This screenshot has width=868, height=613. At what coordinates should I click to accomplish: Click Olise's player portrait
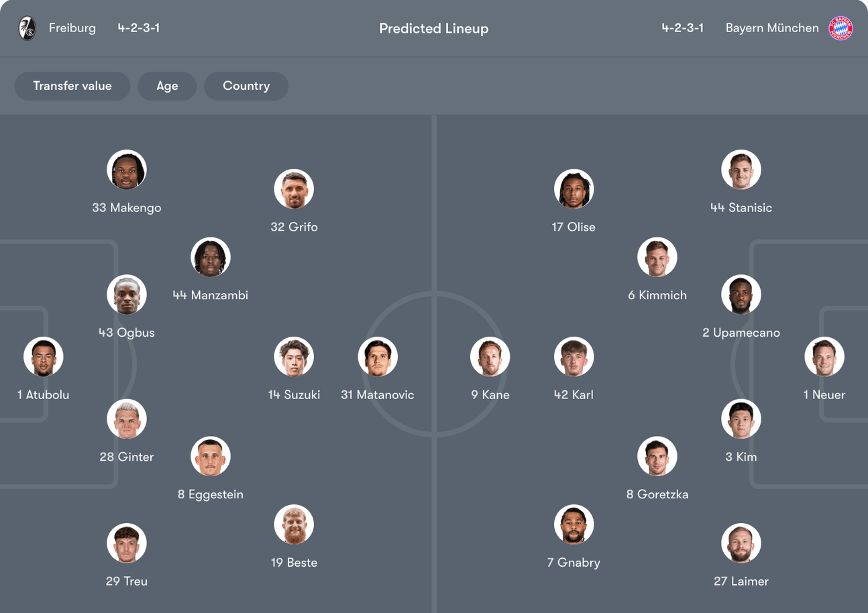pyautogui.click(x=574, y=189)
